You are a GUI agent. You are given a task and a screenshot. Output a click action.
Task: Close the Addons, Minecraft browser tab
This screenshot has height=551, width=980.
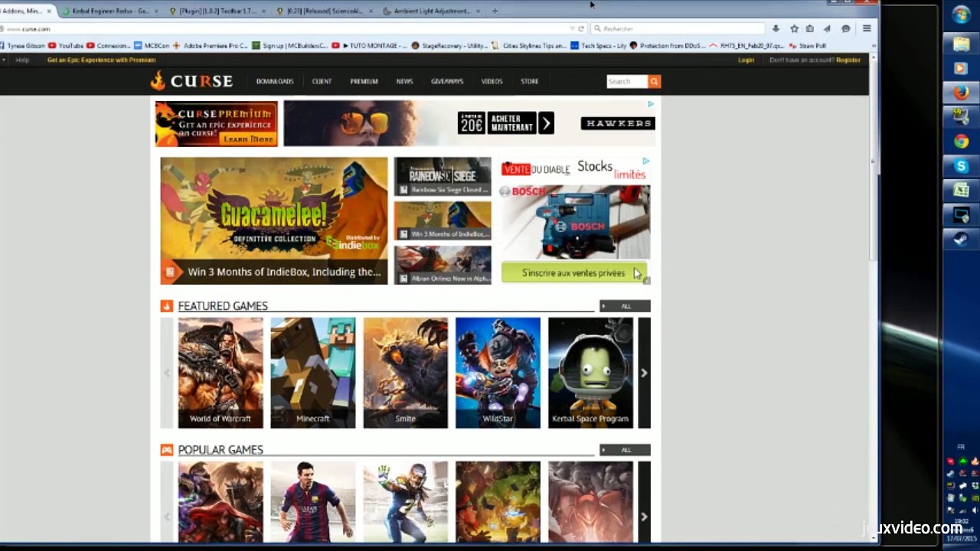pos(49,11)
